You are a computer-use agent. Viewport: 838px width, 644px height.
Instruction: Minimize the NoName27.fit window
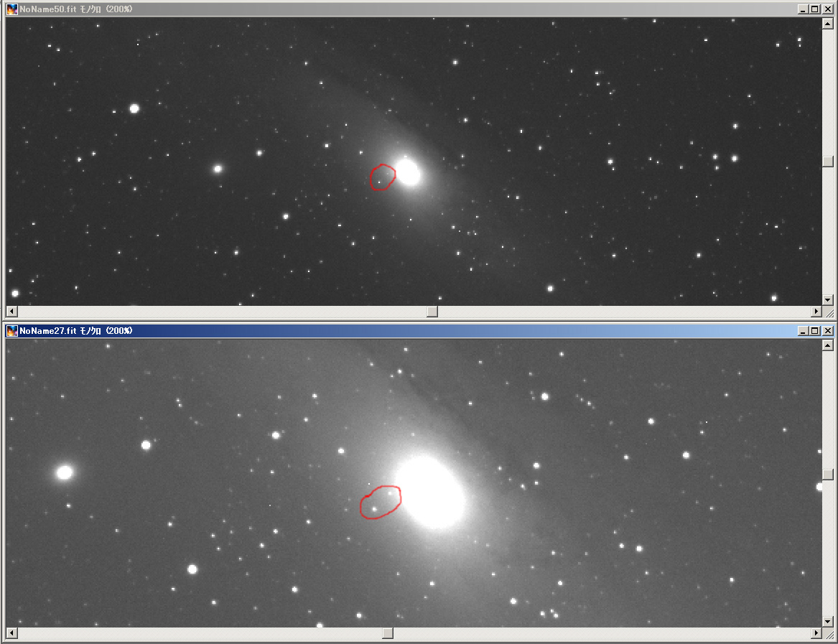point(803,331)
